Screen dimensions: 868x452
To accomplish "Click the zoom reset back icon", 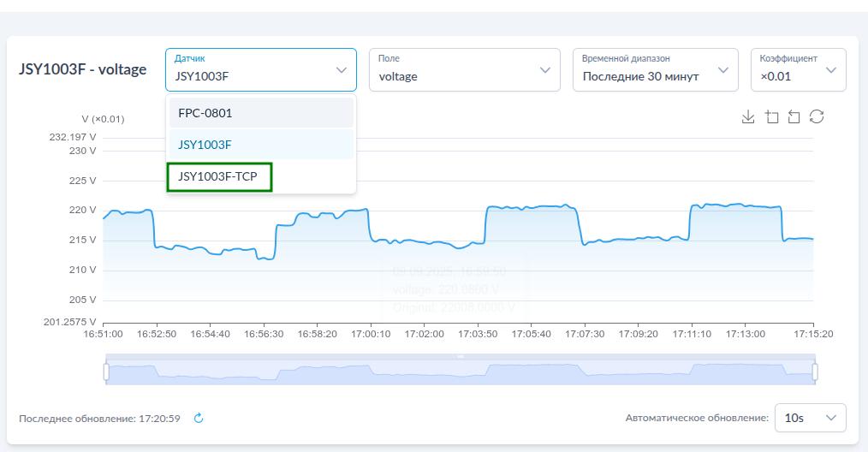I will (x=794, y=117).
